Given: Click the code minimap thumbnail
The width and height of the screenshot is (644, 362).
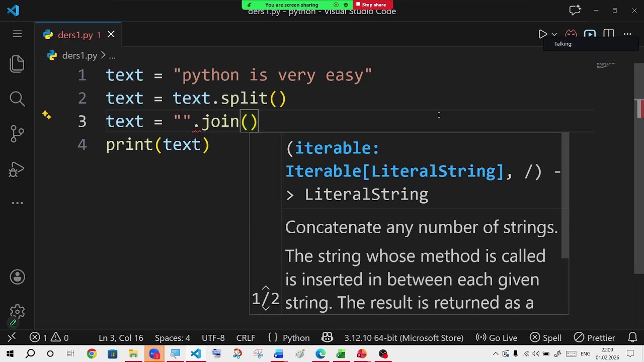Looking at the screenshot, I should pos(606,65).
